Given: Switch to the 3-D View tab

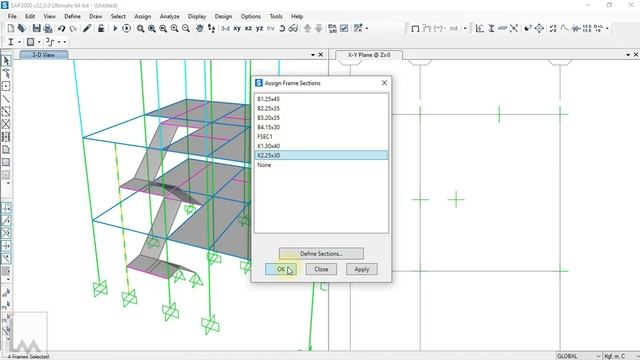Looking at the screenshot, I should (44, 55).
